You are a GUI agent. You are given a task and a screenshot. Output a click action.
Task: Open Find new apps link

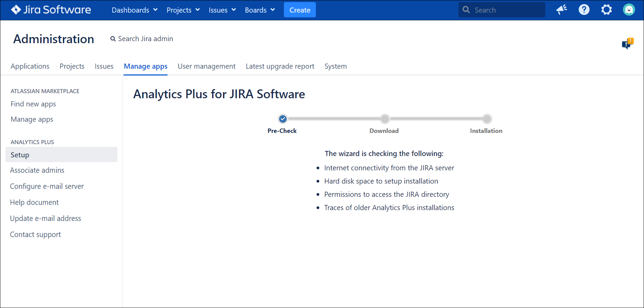coord(33,104)
